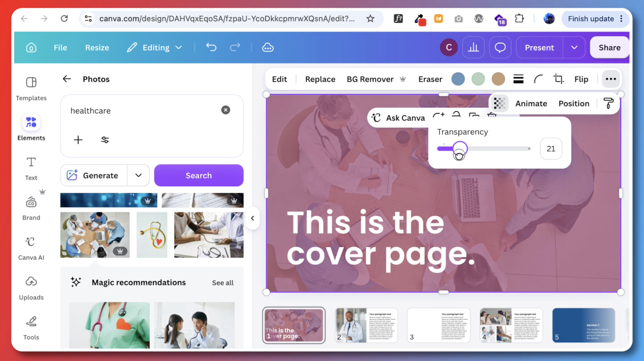The height and width of the screenshot is (361, 644).
Task: Click the copy style paint roller icon
Action: [x=608, y=103]
